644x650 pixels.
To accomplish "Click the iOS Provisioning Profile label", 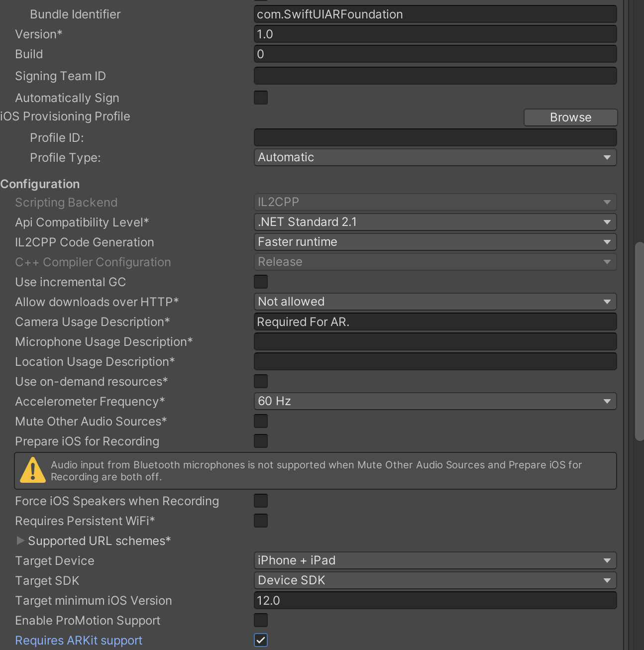I will click(65, 116).
